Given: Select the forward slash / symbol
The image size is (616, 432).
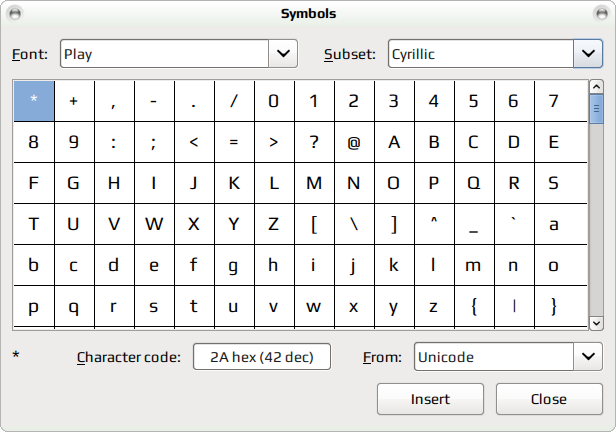Looking at the screenshot, I should tap(234, 101).
